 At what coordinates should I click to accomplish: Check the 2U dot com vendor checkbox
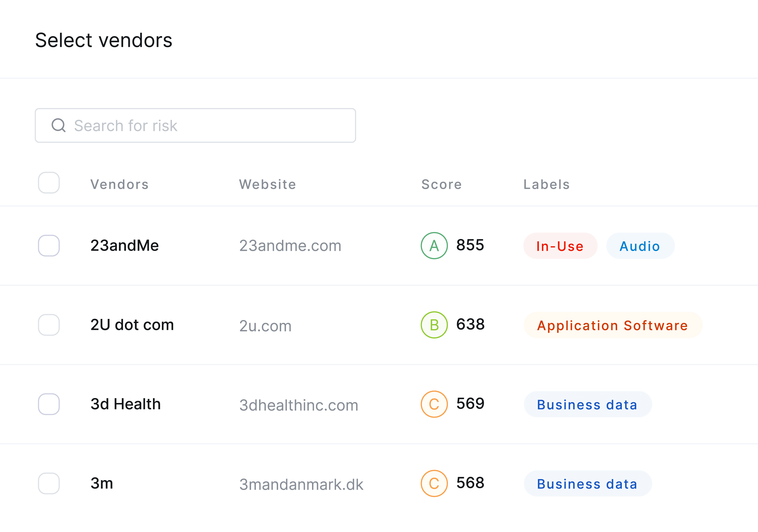(49, 325)
